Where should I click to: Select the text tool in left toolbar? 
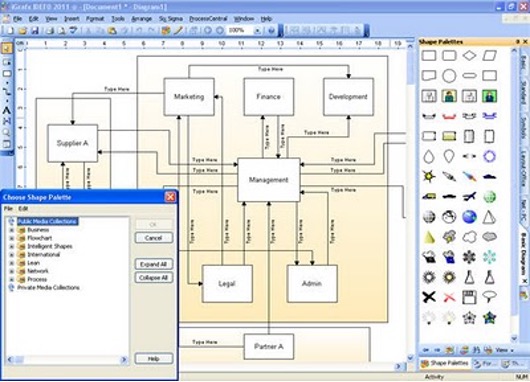click(x=6, y=110)
